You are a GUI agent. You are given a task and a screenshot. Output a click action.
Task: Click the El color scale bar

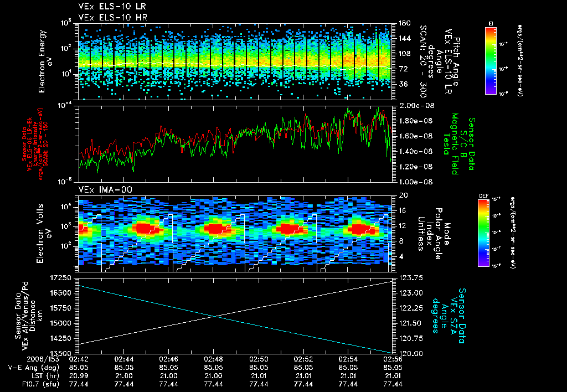491,60
